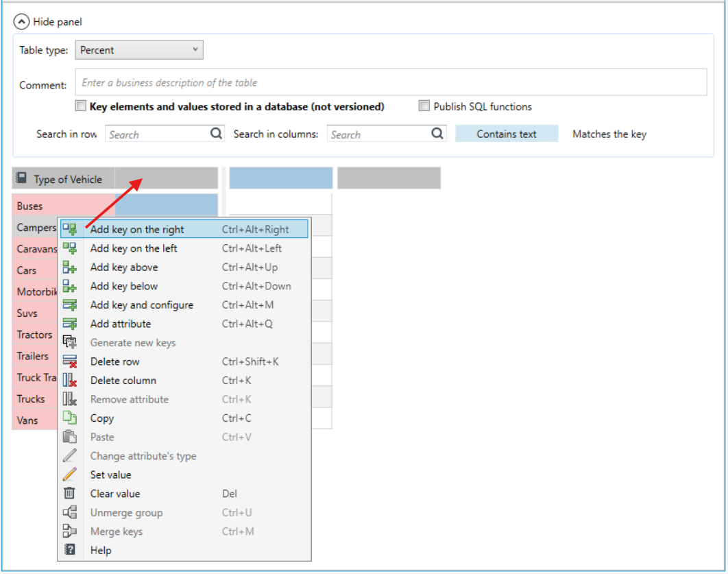Click the Add key above icon
728x574 pixels.
coord(70,267)
